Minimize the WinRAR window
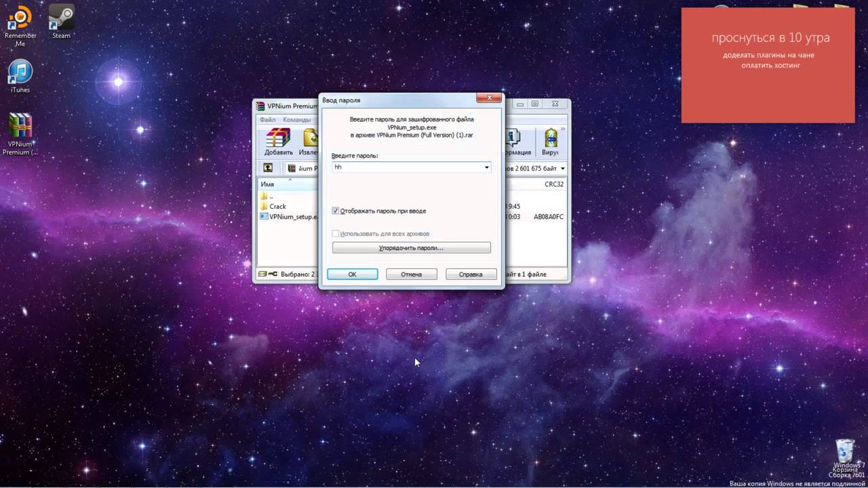This screenshot has height=488, width=868. (x=519, y=104)
